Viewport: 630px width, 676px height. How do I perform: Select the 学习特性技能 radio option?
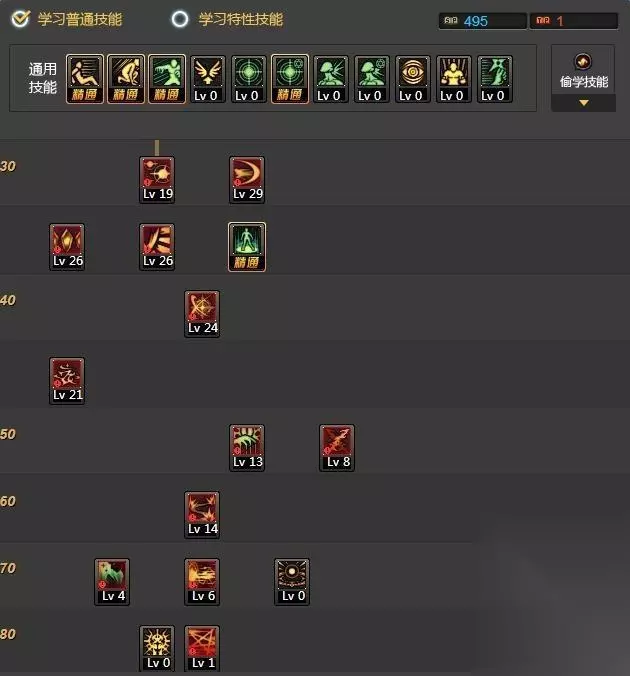[x=180, y=19]
